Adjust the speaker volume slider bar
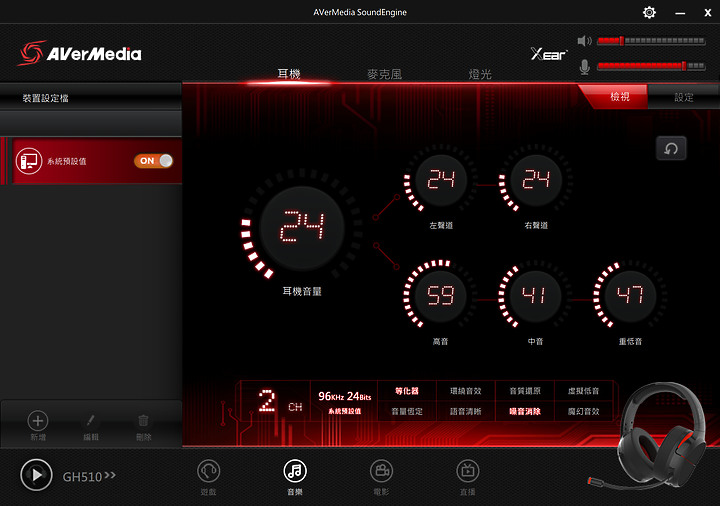Image resolution: width=720 pixels, height=506 pixels. pos(651,41)
